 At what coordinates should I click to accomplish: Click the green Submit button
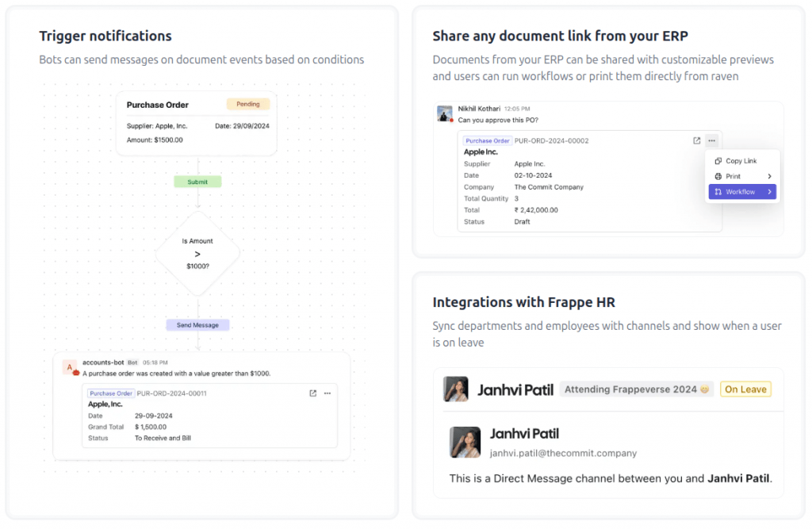(197, 182)
